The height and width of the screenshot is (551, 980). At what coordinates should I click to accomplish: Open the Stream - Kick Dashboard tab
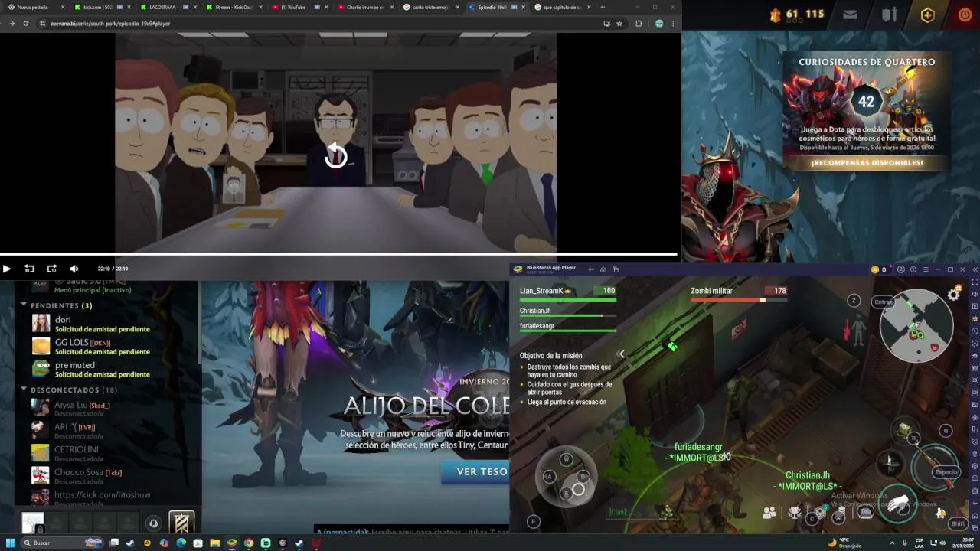pos(234,7)
